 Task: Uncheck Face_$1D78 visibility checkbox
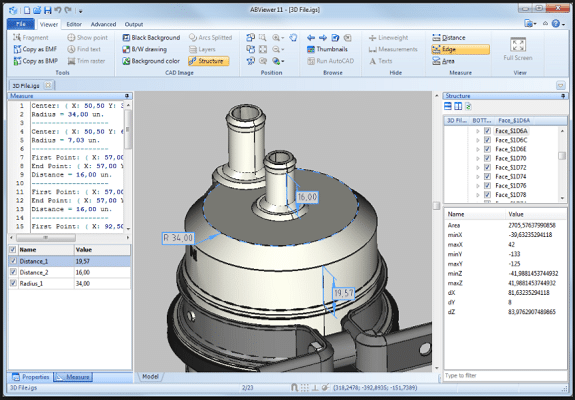click(487, 195)
